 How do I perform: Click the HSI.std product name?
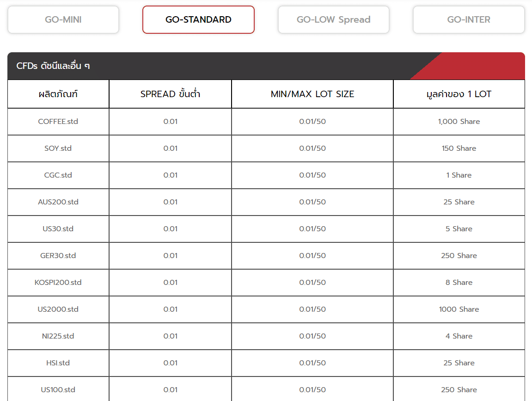(x=58, y=363)
